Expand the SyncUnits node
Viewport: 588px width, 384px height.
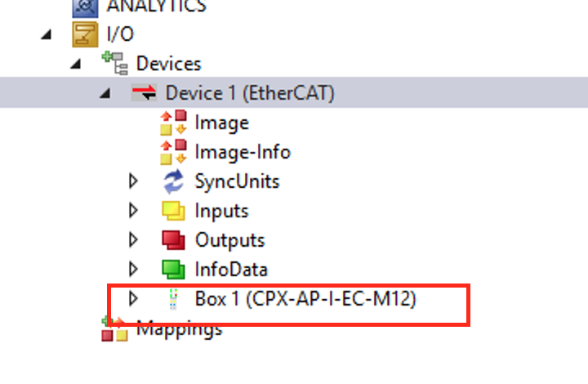coord(133,181)
